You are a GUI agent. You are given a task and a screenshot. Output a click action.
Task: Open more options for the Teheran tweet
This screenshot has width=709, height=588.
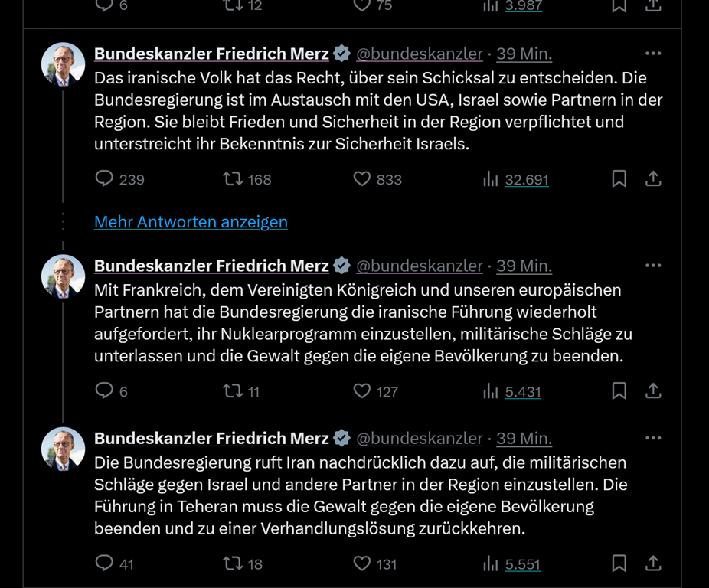pos(652,438)
